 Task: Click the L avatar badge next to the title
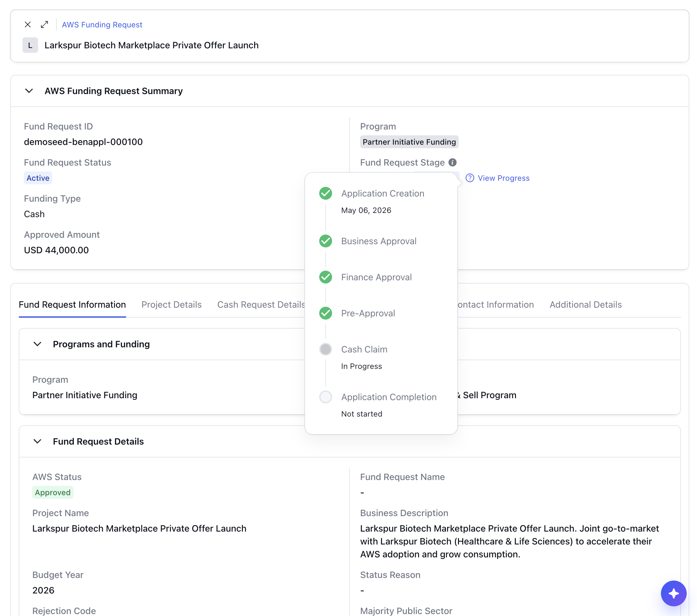coord(30,45)
